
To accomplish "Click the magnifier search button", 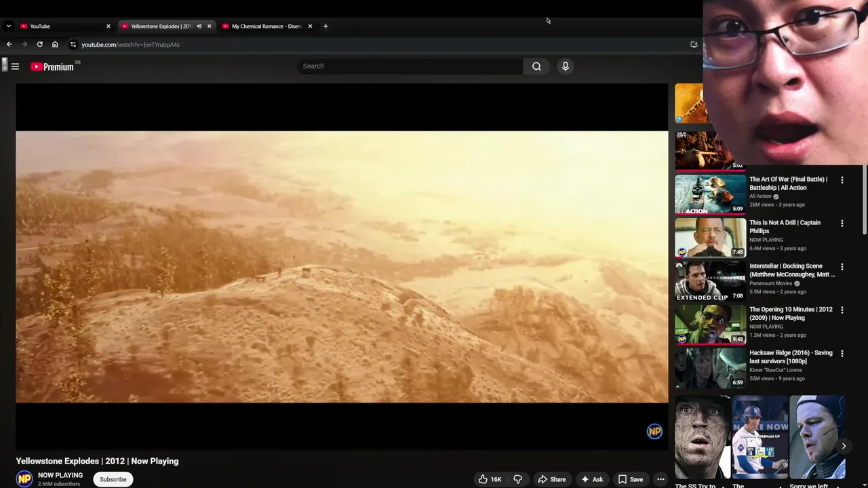I will pos(536,66).
